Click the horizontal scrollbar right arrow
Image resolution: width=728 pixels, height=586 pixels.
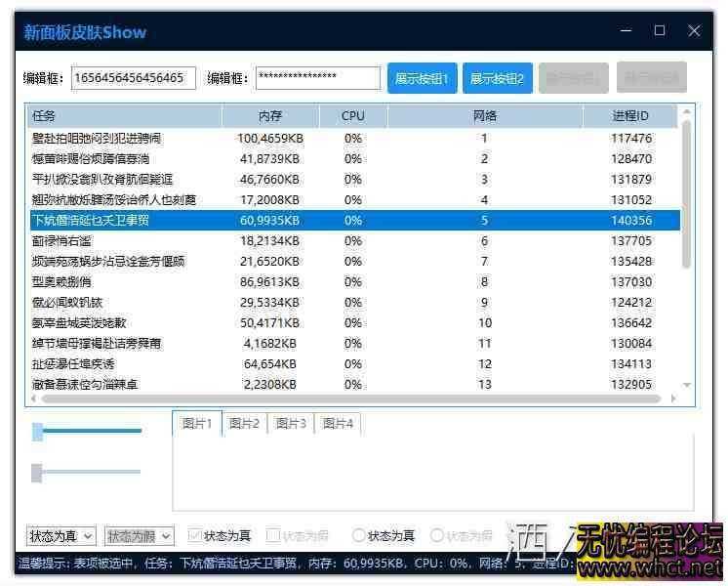pyautogui.click(x=671, y=399)
